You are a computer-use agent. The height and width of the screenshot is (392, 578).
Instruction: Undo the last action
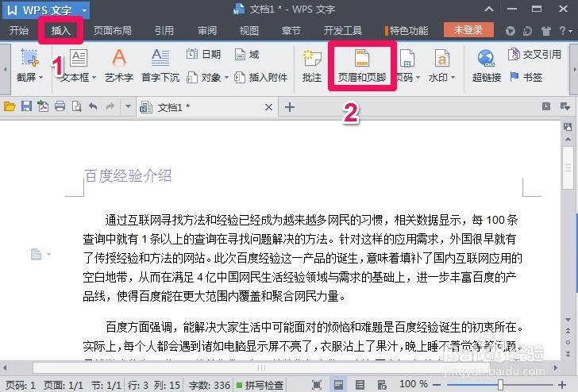coord(93,106)
